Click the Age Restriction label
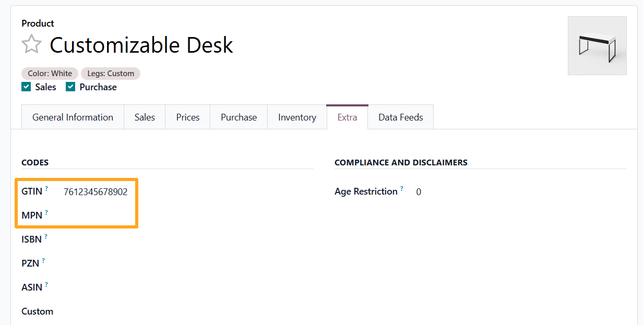Screen dimensions: 644x325 click(x=366, y=191)
